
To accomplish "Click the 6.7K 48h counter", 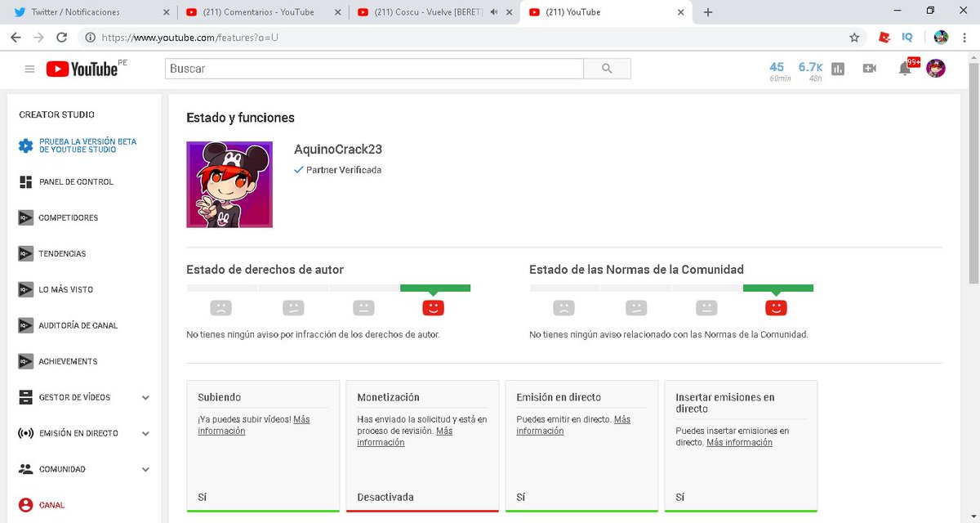I will click(810, 72).
